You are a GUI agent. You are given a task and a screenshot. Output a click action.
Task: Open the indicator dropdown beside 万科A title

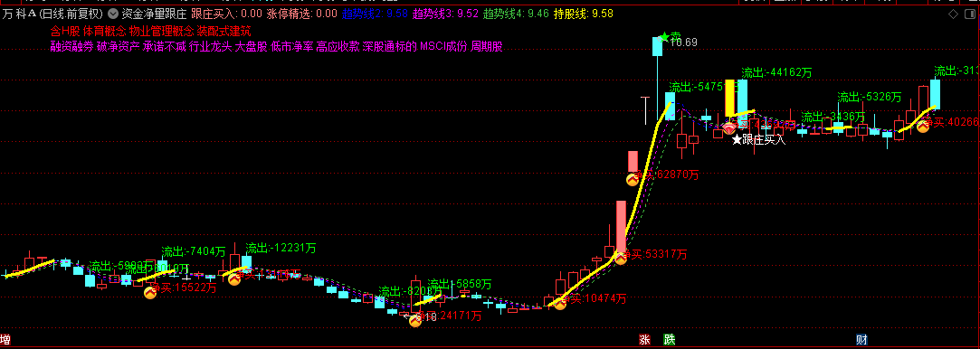pyautogui.click(x=112, y=14)
